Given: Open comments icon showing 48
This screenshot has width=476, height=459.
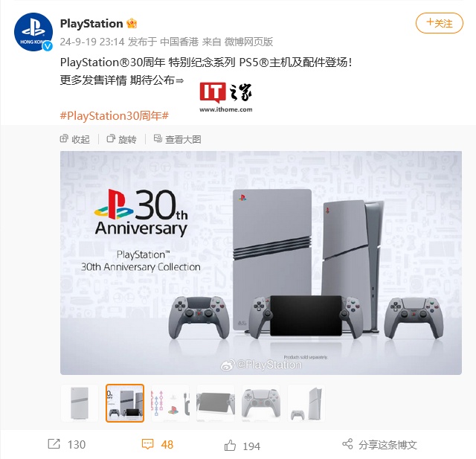Looking at the screenshot, I should 147,444.
